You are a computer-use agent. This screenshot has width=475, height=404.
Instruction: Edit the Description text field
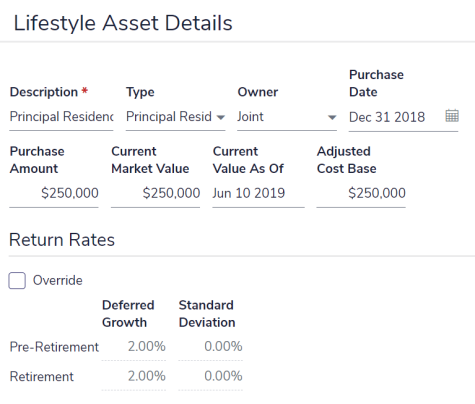click(61, 117)
